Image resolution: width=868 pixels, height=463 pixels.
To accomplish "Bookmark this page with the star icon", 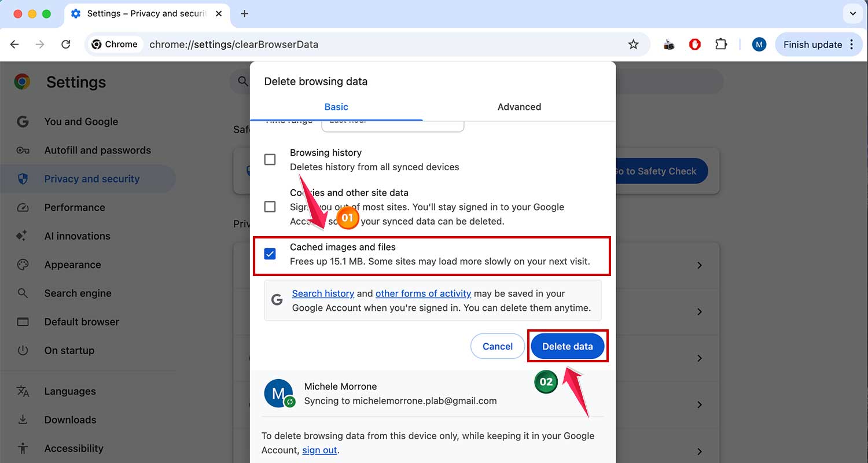I will tap(634, 44).
